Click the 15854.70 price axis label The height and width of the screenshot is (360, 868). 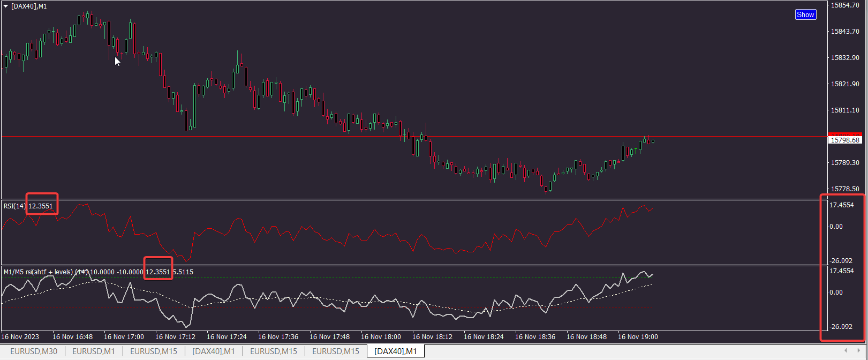tap(845, 5)
